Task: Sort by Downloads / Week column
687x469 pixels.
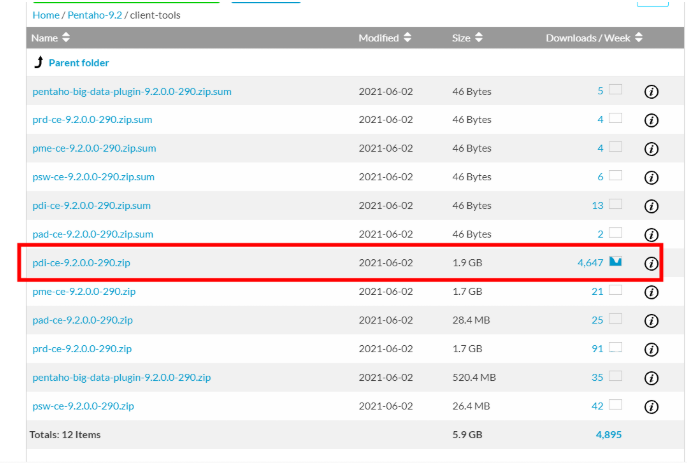Action: [x=594, y=38]
